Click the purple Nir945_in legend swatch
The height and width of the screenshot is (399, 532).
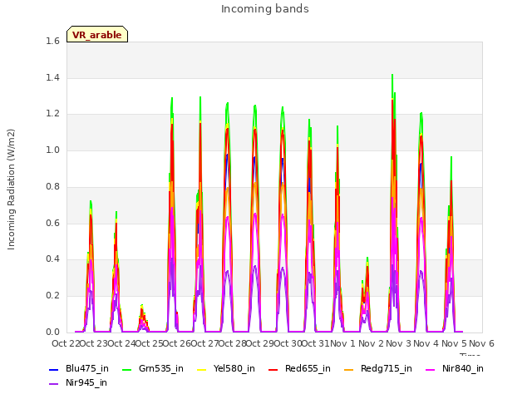click(x=54, y=384)
